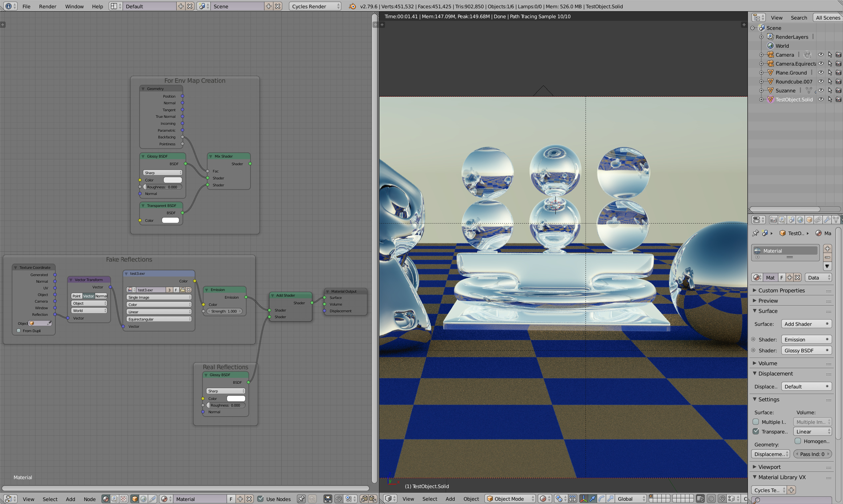The width and height of the screenshot is (843, 504).
Task: Expand Roundcube.007 in the outliner
Action: [x=761, y=81]
